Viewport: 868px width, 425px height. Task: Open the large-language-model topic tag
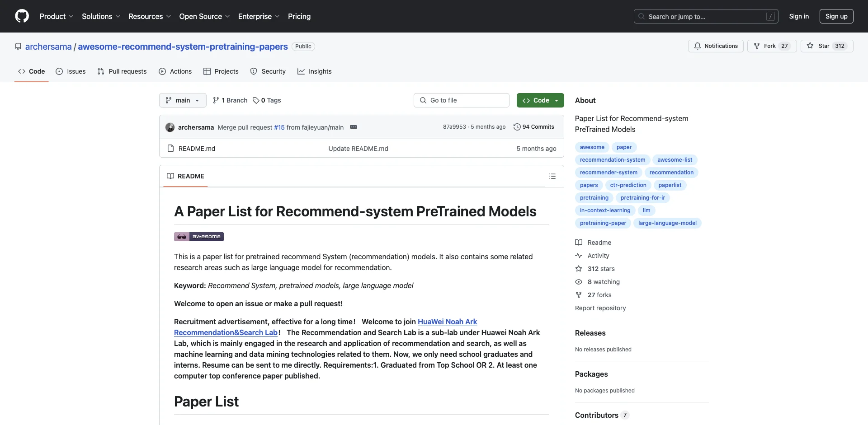tap(667, 223)
